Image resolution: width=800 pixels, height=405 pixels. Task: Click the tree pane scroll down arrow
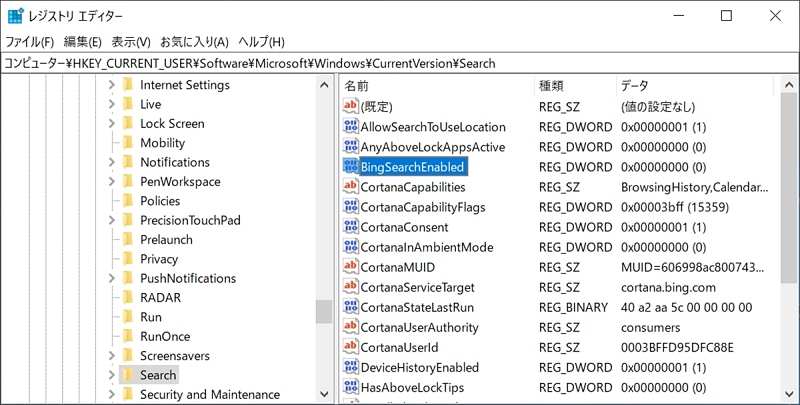click(x=324, y=393)
